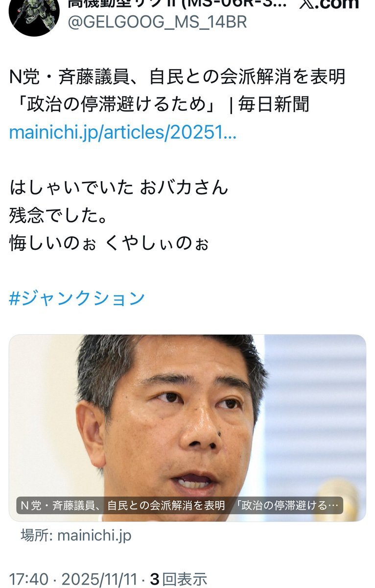375x588 pixels.
Task: Tap the headline line starting N党・斉藤議員
Action: coord(177,77)
